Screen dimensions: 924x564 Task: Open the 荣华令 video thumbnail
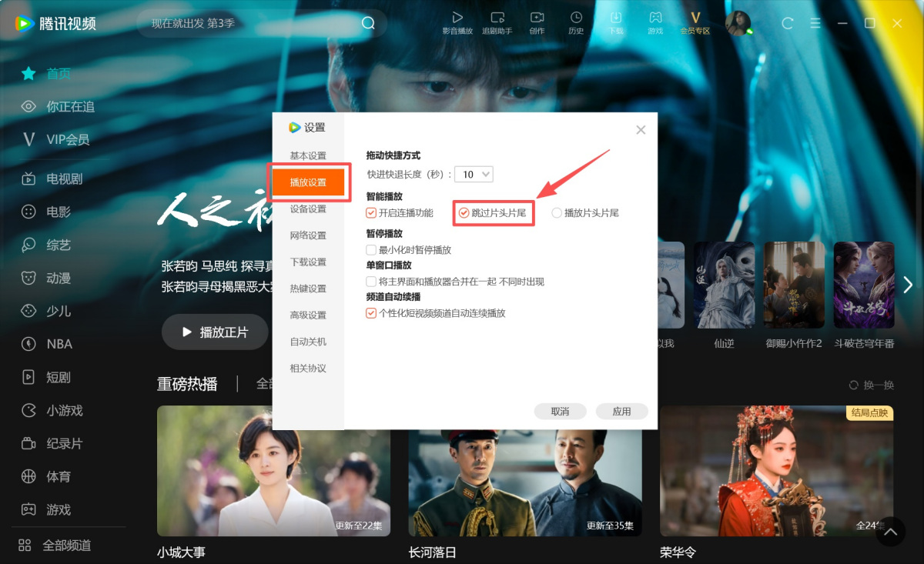(x=776, y=470)
